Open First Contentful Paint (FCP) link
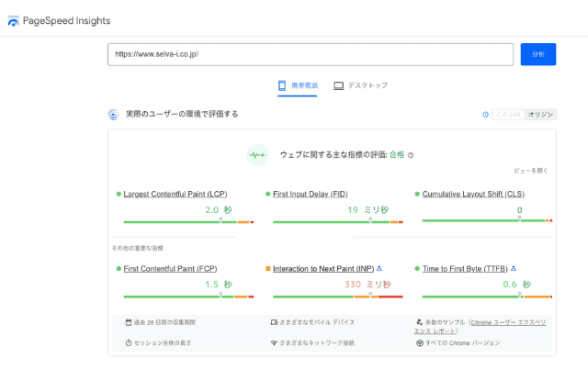Viewport: 588px width, 392px height. pyautogui.click(x=170, y=269)
